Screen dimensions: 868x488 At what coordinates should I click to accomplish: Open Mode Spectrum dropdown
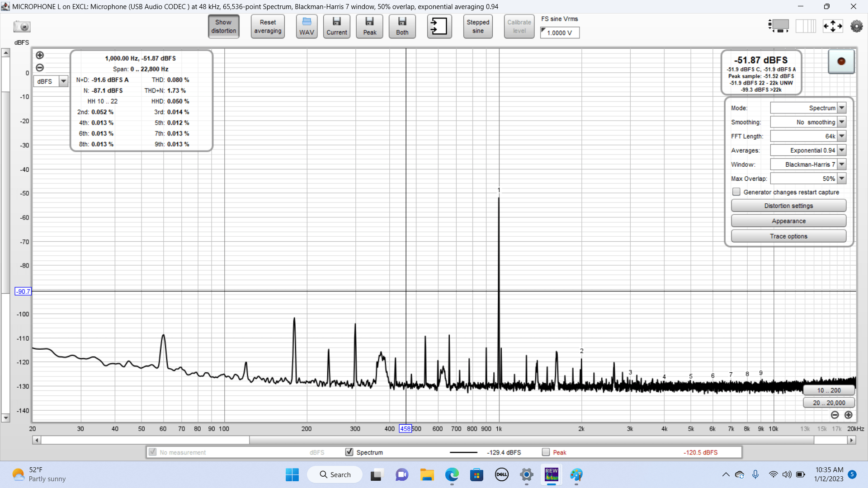(x=808, y=108)
